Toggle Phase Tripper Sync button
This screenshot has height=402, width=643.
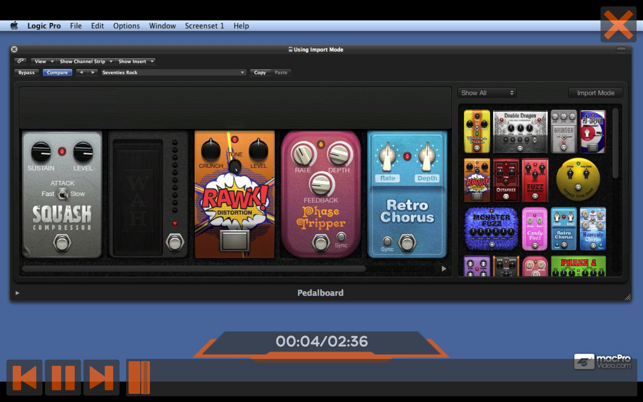pyautogui.click(x=341, y=237)
